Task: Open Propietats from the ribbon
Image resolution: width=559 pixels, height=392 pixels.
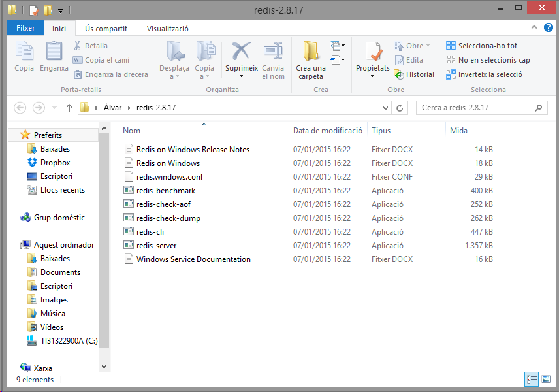Action: pyautogui.click(x=373, y=52)
